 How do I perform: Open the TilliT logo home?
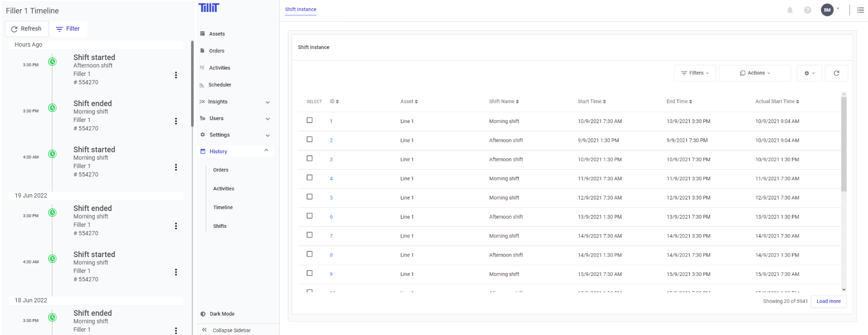coord(209,8)
